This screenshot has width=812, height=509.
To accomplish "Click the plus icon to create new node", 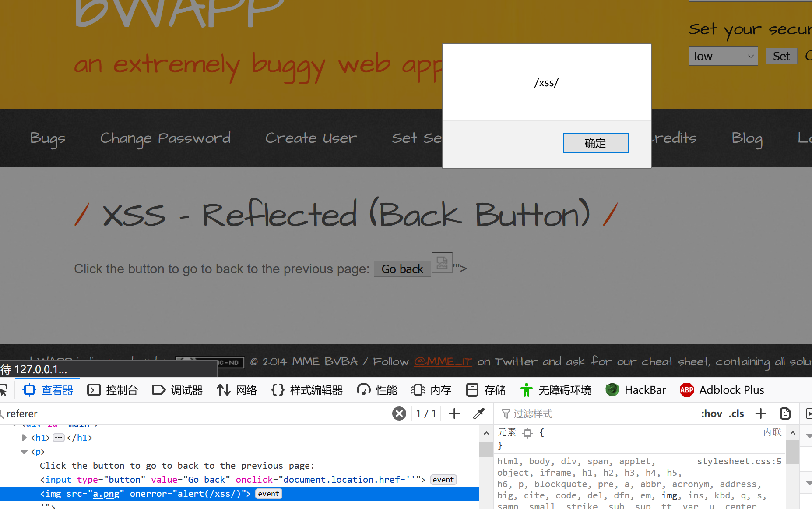I will pyautogui.click(x=454, y=414).
